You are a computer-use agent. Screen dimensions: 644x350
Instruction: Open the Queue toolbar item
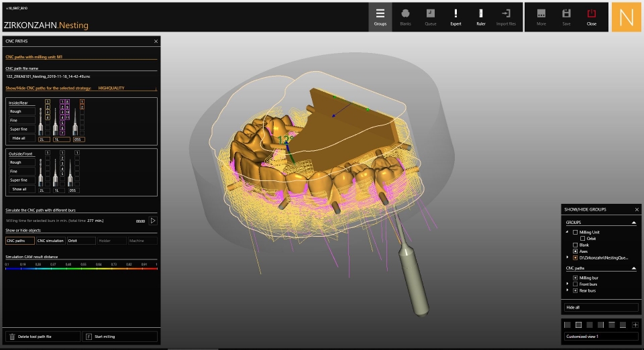[x=431, y=17]
